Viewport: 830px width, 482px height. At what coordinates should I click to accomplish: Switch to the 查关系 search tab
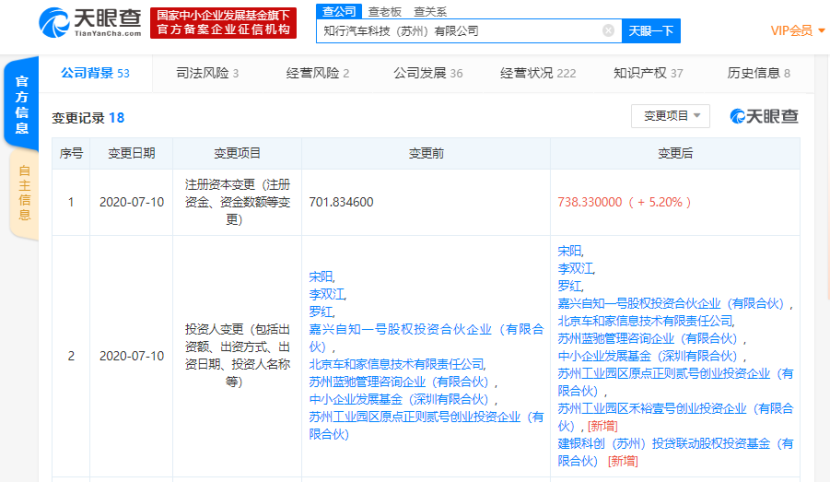tap(430, 11)
